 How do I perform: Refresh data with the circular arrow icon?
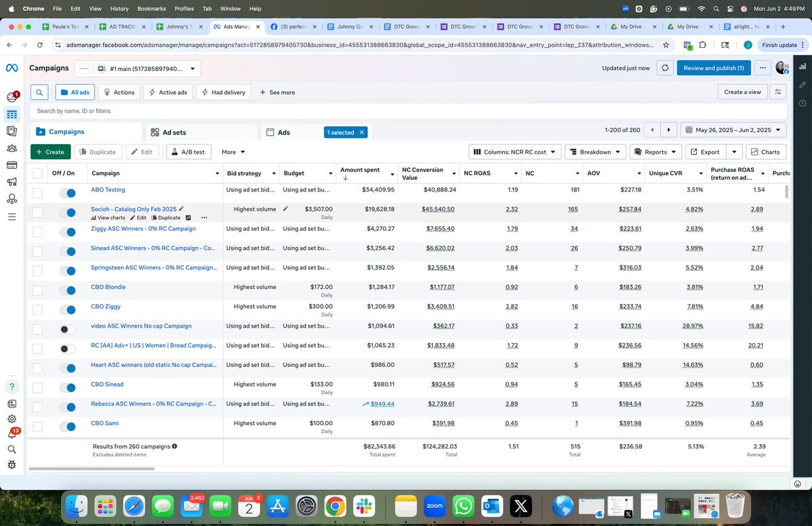point(665,68)
